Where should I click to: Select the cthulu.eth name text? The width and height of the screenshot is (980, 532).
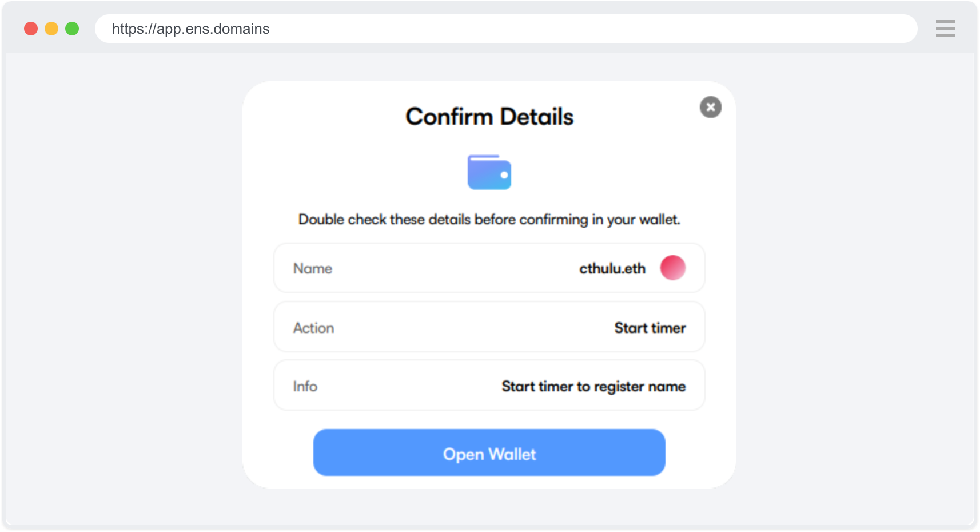pos(612,268)
